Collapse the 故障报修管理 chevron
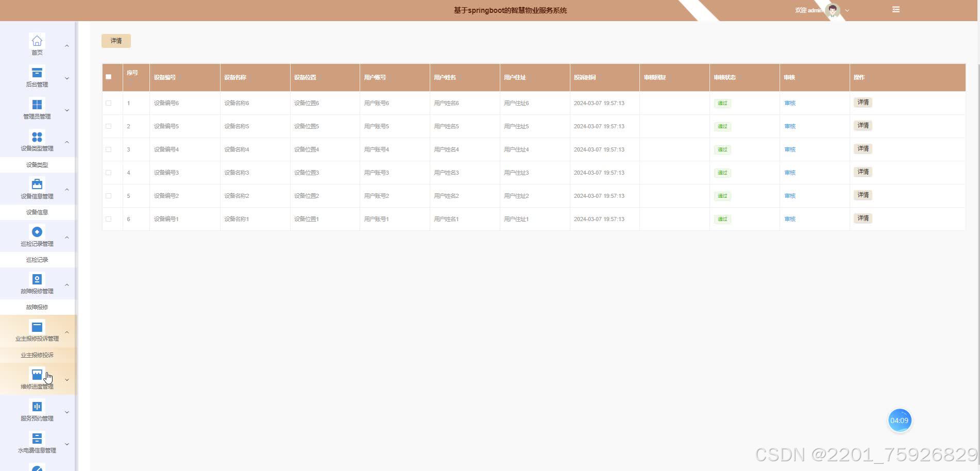 coord(67,284)
